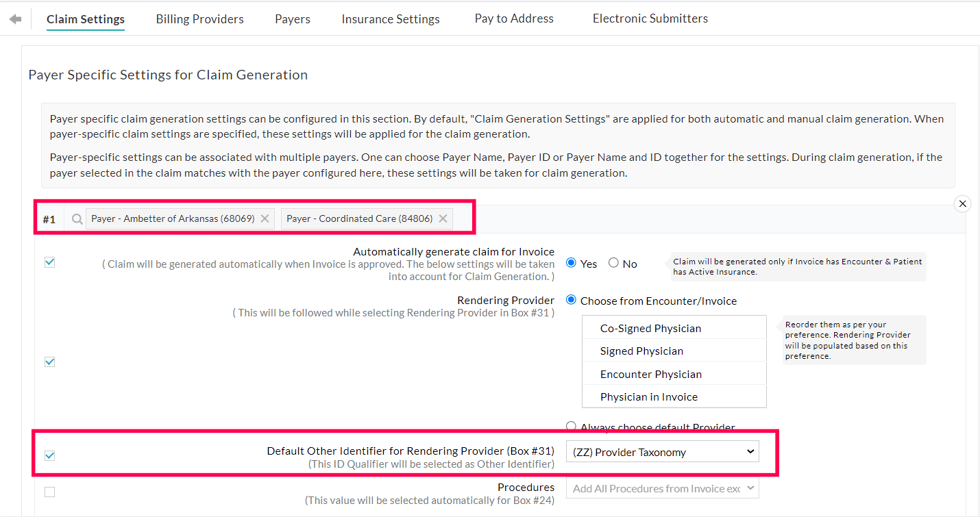Open the Electronic Submitters tab
The image size is (980, 517).
650,18
